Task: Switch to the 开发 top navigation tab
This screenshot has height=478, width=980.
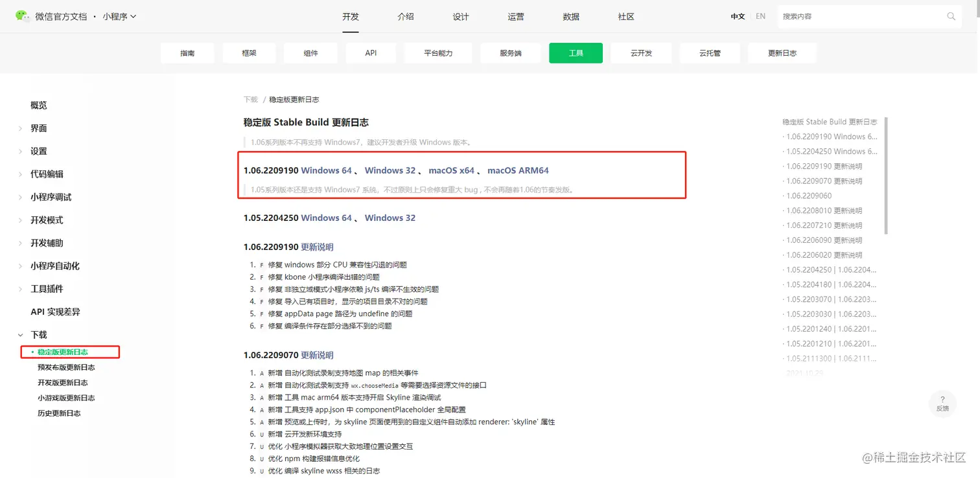Action: [351, 16]
